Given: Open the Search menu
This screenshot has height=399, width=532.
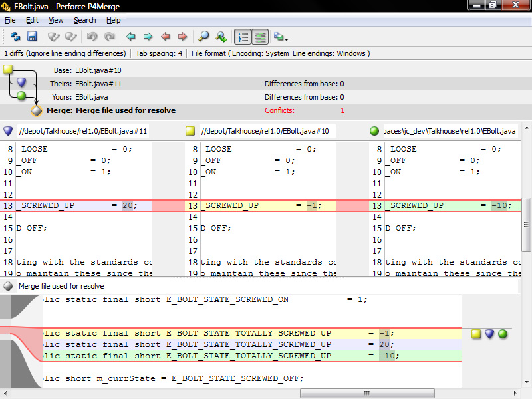Looking at the screenshot, I should (x=84, y=20).
